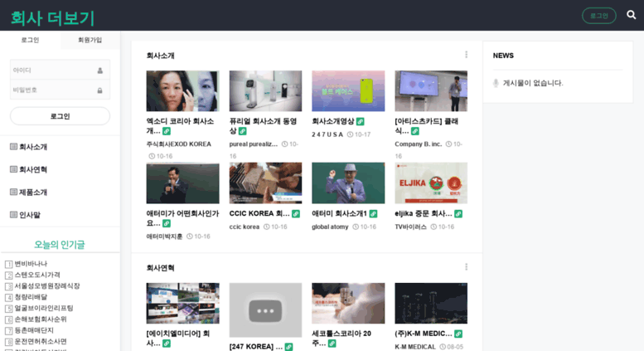The image size is (644, 351).
Task: Click link icon next to CCIC KOREA title
Action: pyautogui.click(x=296, y=214)
